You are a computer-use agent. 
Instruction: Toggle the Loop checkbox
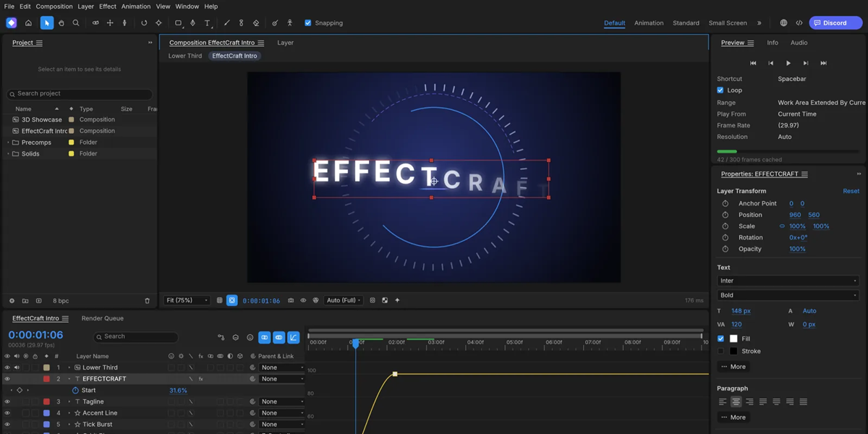pos(720,90)
